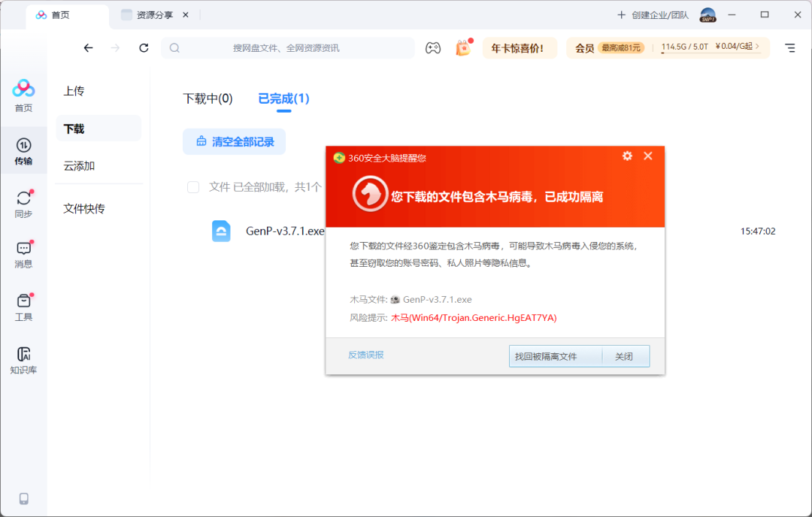Open the 工具 (Tools) sidebar icon
Screen dimensions: 812x517
point(23,306)
